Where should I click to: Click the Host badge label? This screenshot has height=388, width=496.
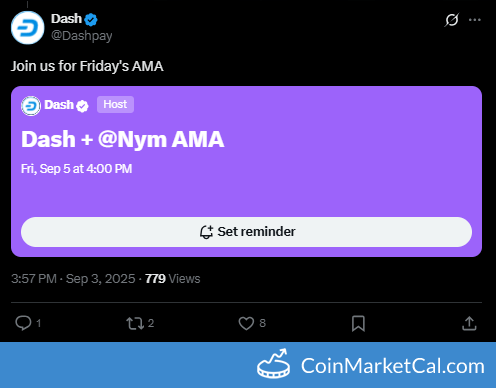(115, 104)
